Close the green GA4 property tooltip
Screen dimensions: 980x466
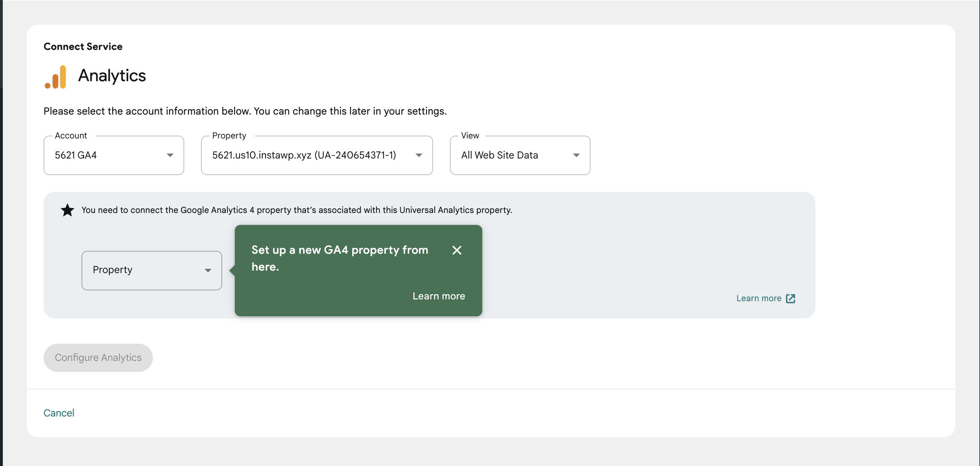457,250
